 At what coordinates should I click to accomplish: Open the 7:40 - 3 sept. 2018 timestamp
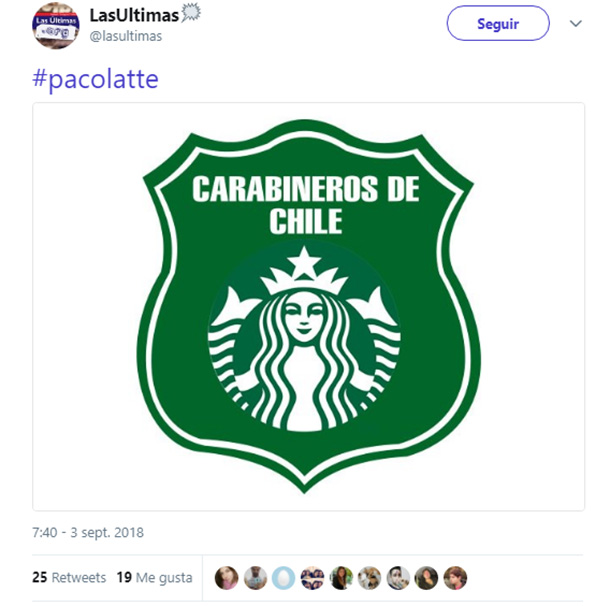coord(88,532)
